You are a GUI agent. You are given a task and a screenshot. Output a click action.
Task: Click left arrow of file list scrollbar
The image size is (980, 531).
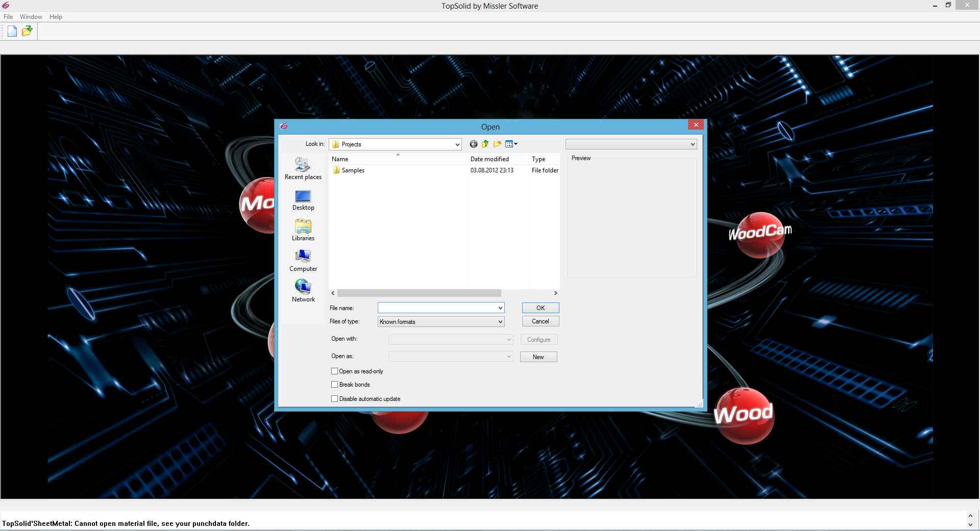pyautogui.click(x=333, y=293)
